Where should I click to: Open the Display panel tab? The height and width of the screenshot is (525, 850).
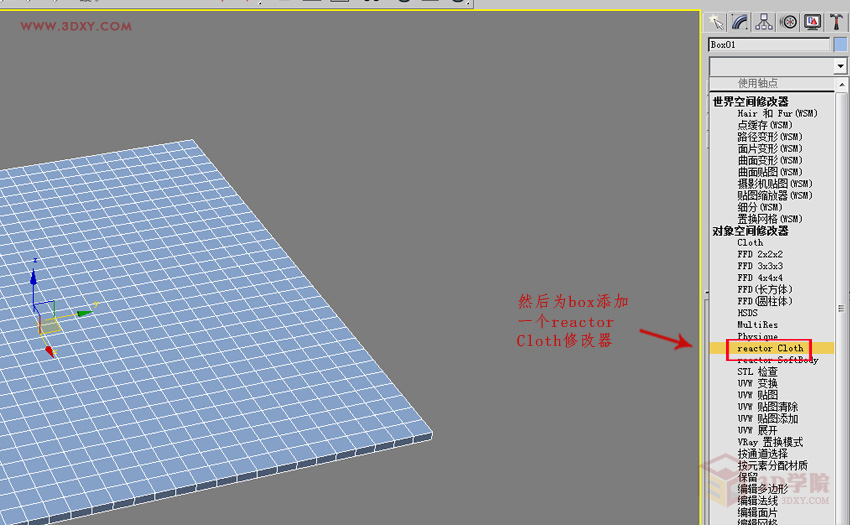812,22
